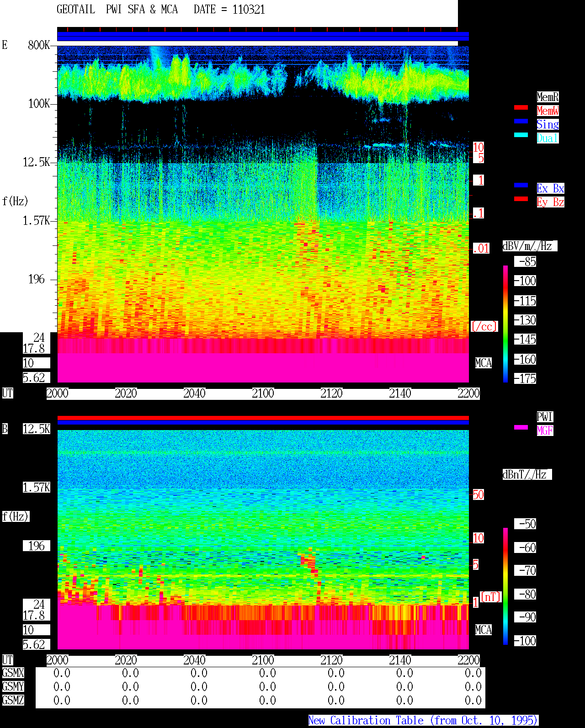Click the MemR legend label

point(548,97)
